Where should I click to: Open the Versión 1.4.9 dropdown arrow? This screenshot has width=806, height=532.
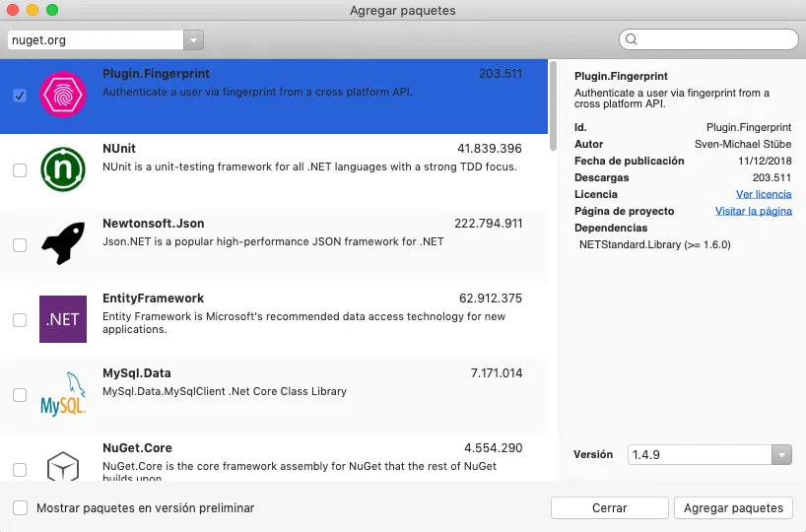tap(781, 455)
